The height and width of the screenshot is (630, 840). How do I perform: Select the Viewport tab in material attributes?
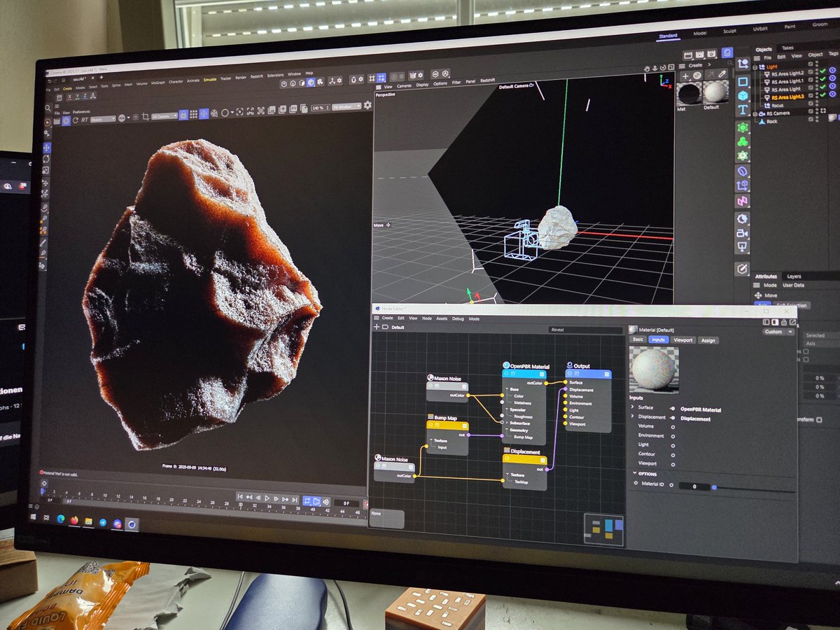683,340
